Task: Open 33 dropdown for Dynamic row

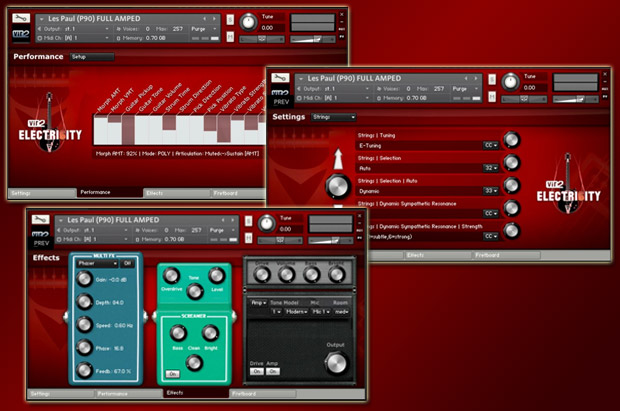Action: click(491, 191)
